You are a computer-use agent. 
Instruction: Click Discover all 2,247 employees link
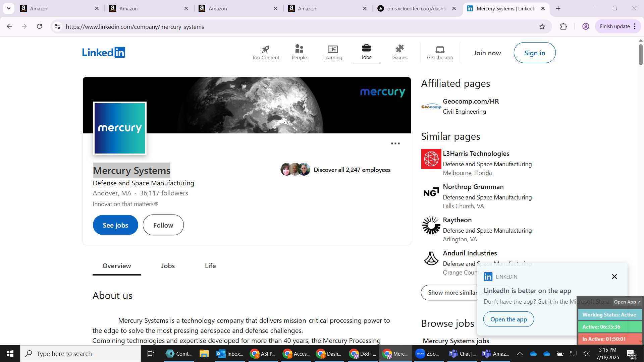(x=352, y=170)
